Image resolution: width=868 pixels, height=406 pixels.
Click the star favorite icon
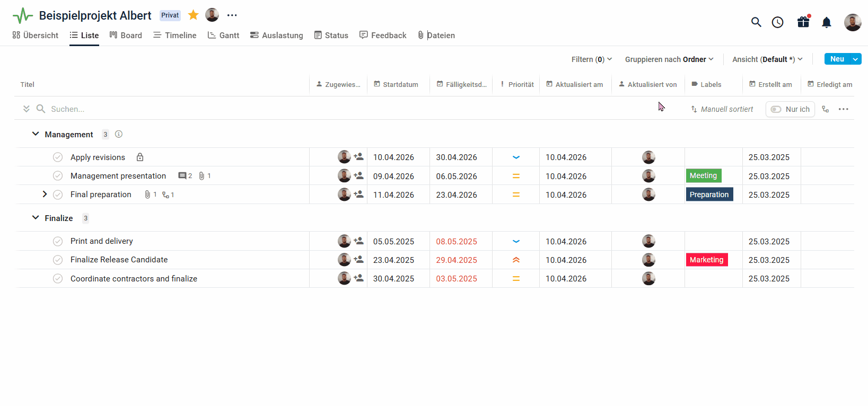[x=194, y=15]
